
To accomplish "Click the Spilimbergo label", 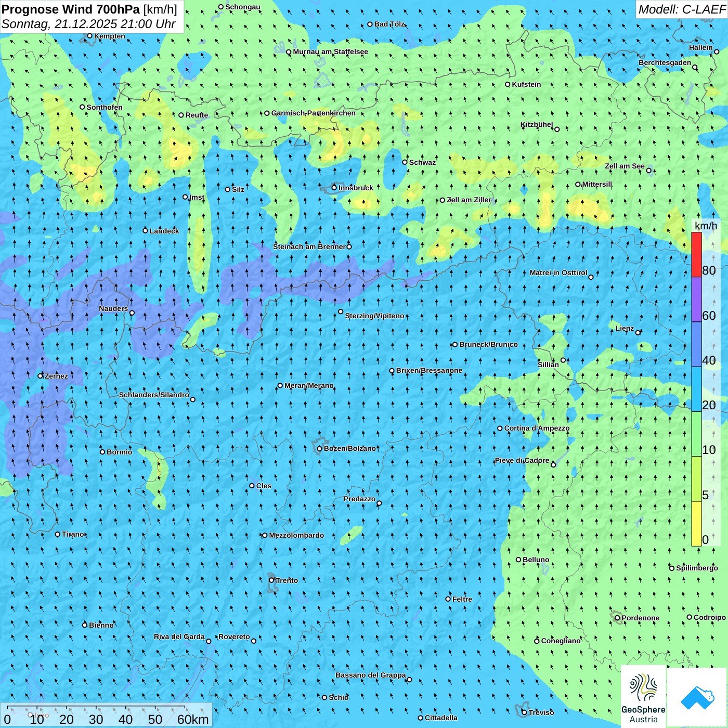I will pos(697,568).
